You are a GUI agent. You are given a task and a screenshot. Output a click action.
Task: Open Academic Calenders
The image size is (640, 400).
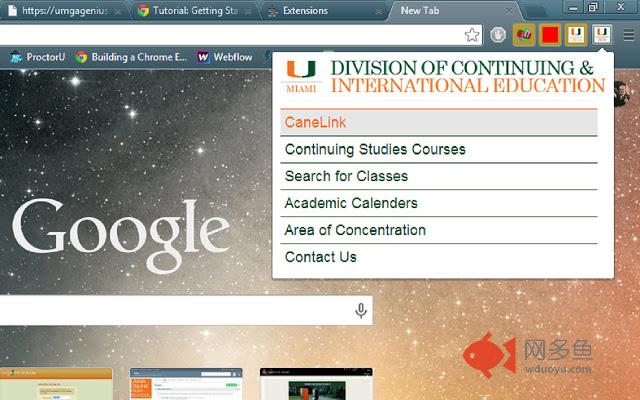[439, 203]
